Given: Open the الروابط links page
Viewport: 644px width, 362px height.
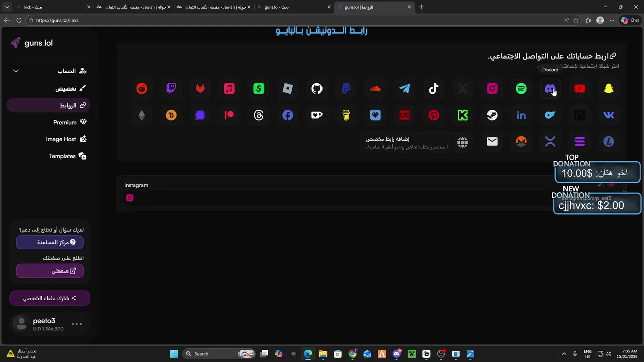Looking at the screenshot, I should click(x=48, y=106).
